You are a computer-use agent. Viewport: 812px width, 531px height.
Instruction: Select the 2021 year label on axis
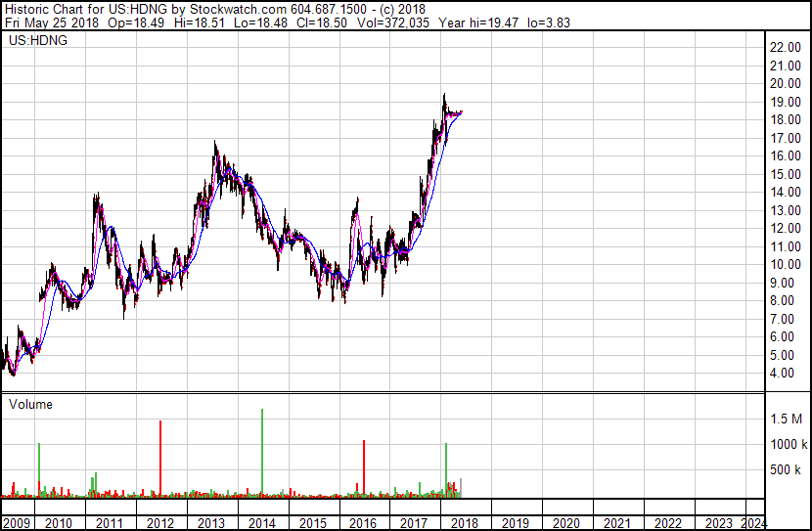[x=616, y=523]
